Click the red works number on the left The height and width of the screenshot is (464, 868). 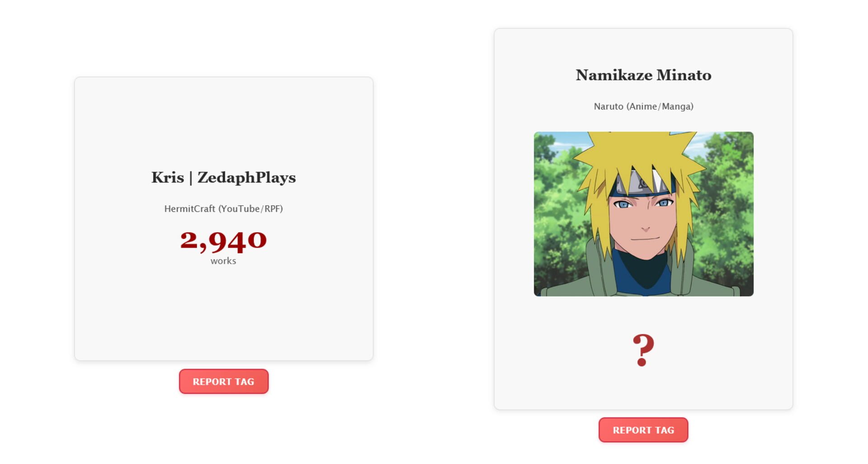pyautogui.click(x=223, y=242)
